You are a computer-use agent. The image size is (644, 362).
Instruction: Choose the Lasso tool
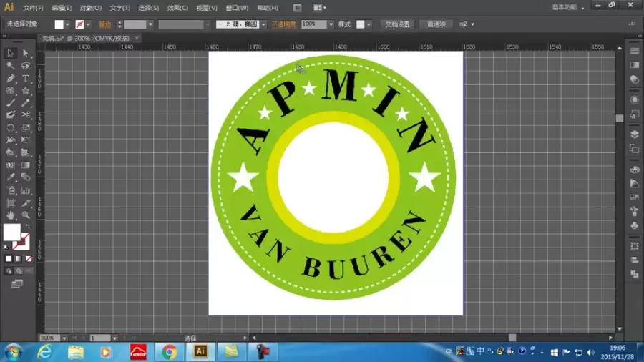(x=26, y=66)
